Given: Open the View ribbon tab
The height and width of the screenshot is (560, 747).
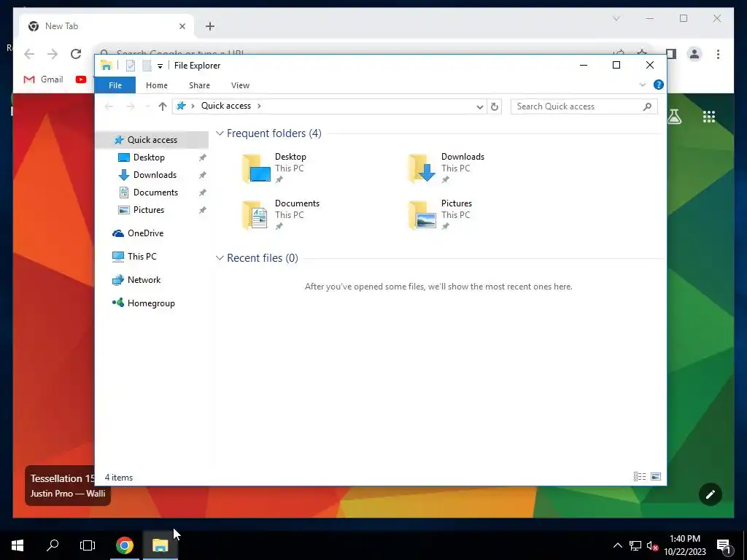Looking at the screenshot, I should tap(240, 85).
